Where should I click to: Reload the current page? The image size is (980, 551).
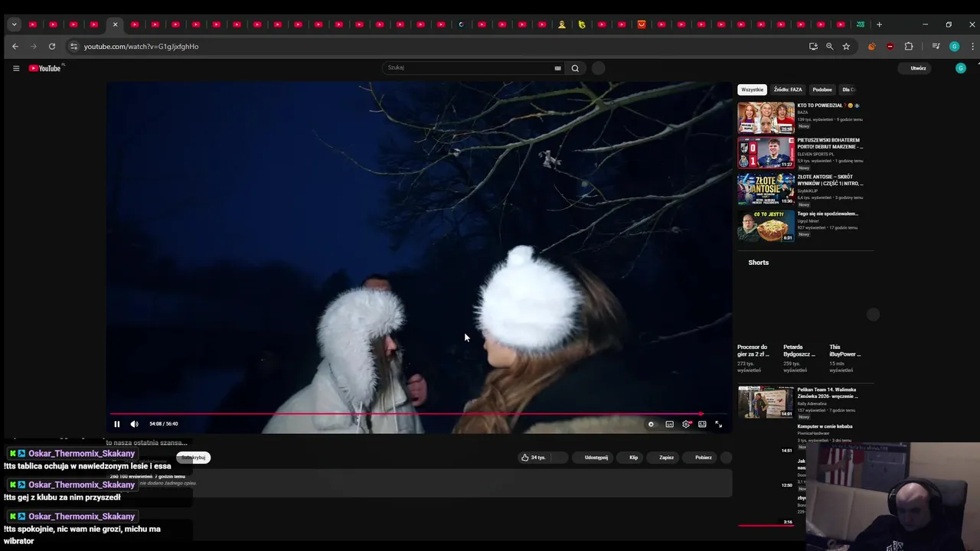tap(52, 47)
